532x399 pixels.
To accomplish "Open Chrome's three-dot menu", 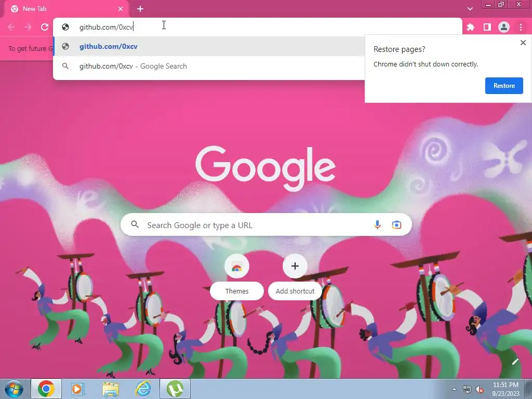I will pos(521,27).
